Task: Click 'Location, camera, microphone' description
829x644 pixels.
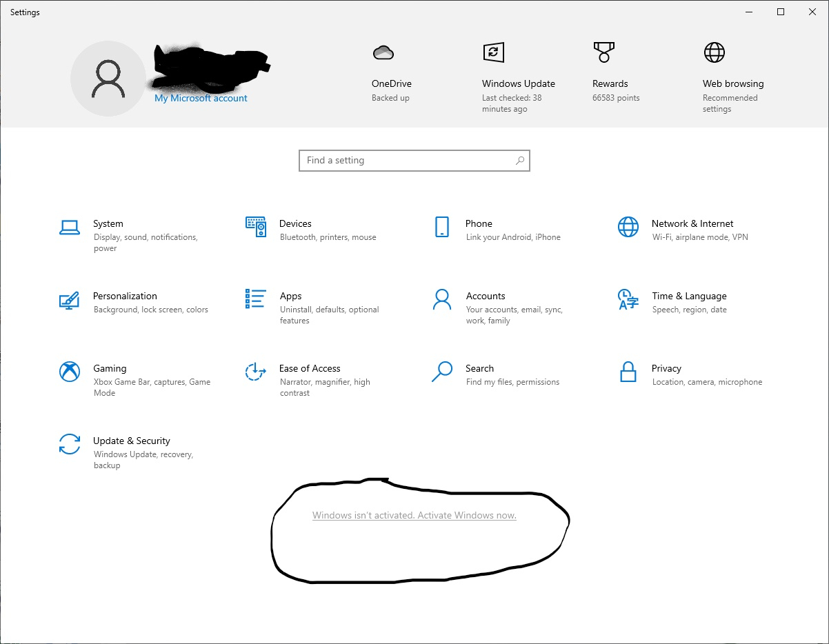Action: [x=708, y=382]
